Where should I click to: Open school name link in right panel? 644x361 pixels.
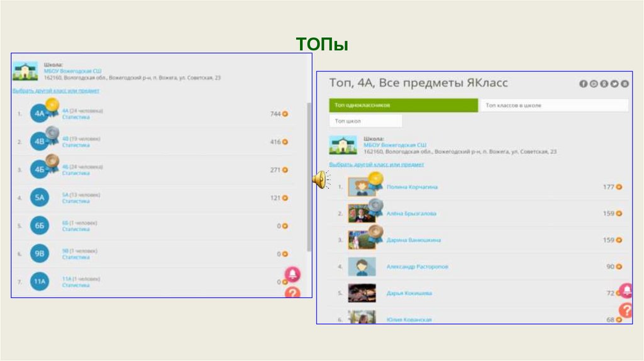tap(395, 145)
